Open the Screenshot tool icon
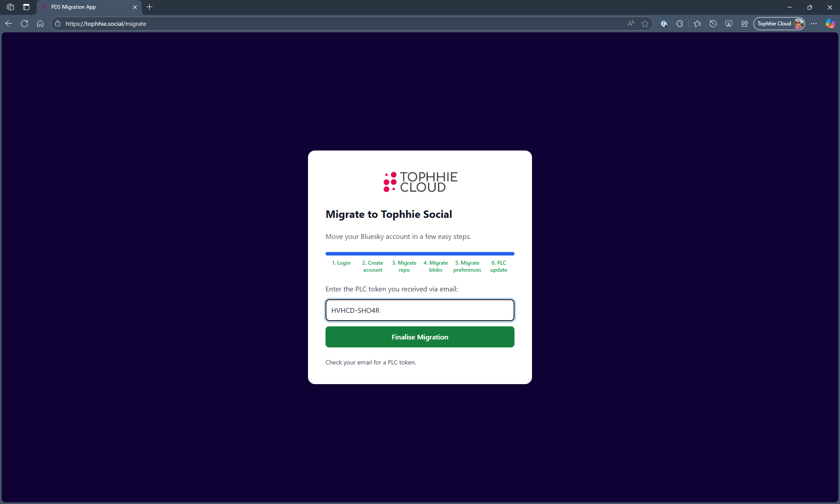 pos(729,24)
